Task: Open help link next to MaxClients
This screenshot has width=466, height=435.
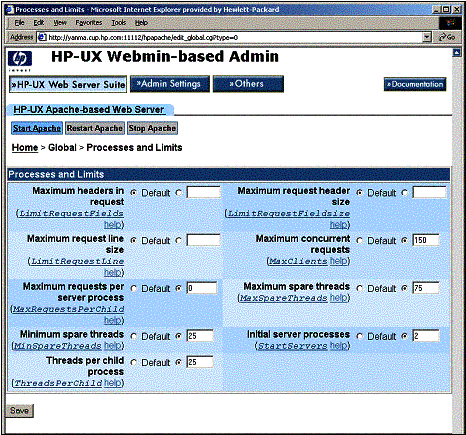Action: 338,261
